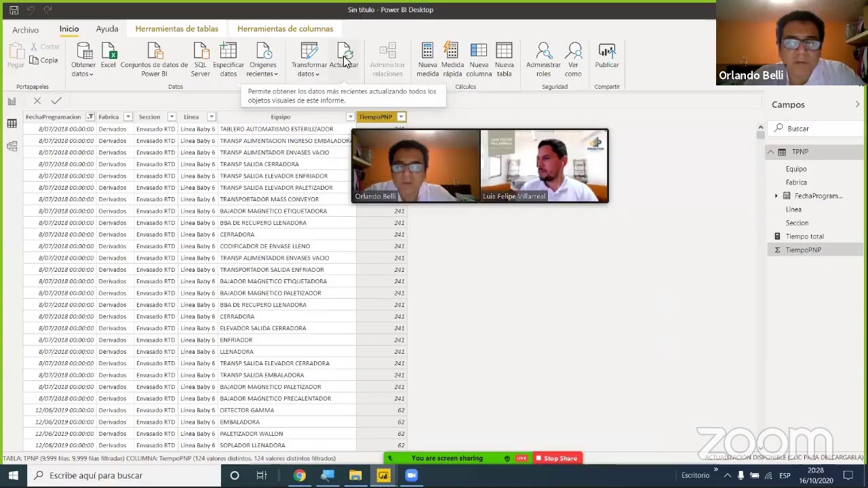
Task: Click the Windows taskbar search box
Action: point(124,475)
